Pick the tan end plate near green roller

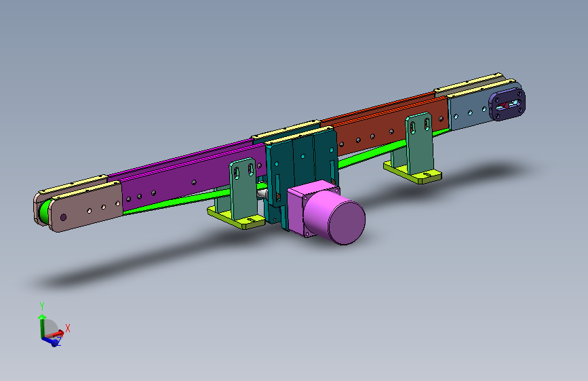click(x=86, y=206)
